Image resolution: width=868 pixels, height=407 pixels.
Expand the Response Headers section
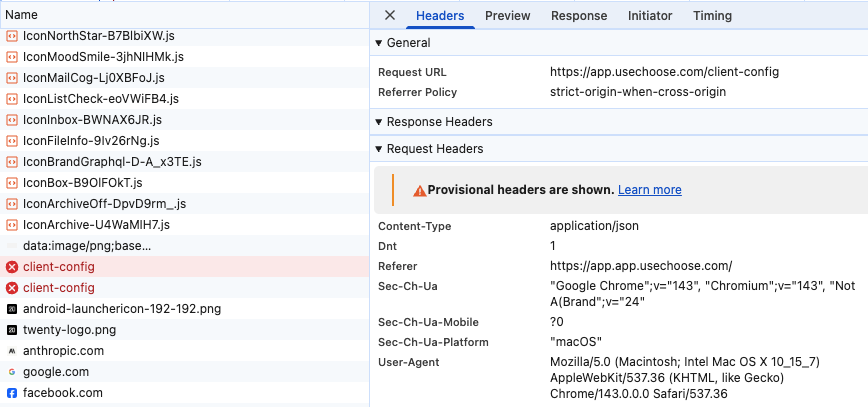pyautogui.click(x=379, y=122)
